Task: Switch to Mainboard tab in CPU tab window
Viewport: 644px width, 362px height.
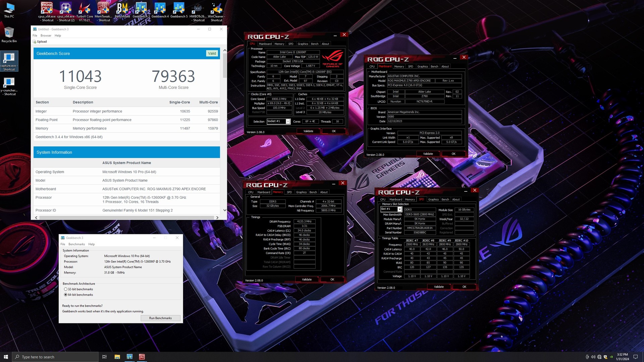Action: [x=265, y=44]
